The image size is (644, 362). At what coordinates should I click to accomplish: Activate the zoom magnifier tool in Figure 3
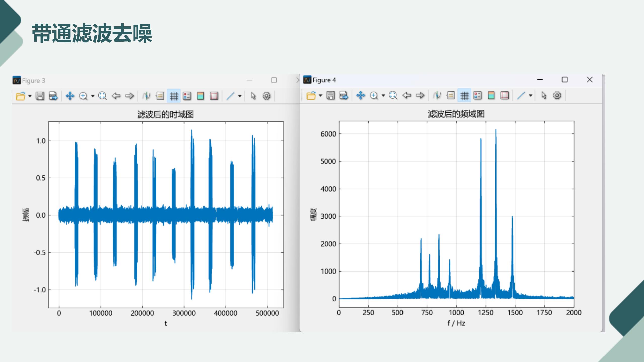click(x=83, y=96)
